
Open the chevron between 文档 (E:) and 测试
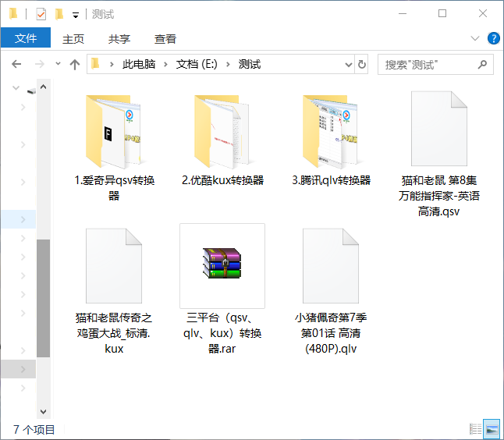[228, 64]
